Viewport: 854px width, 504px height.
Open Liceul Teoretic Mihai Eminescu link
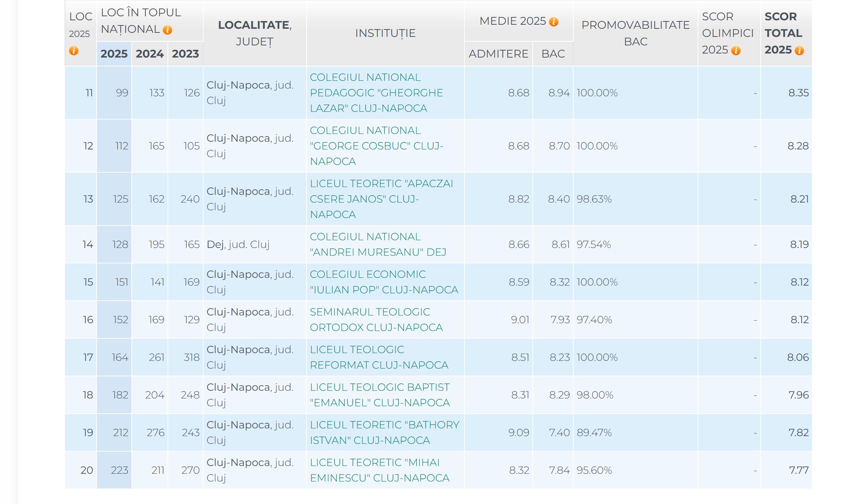[x=379, y=470]
